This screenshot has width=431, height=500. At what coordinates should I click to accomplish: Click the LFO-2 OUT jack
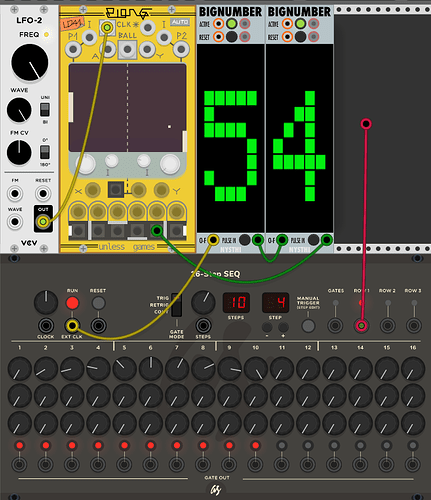(43, 221)
